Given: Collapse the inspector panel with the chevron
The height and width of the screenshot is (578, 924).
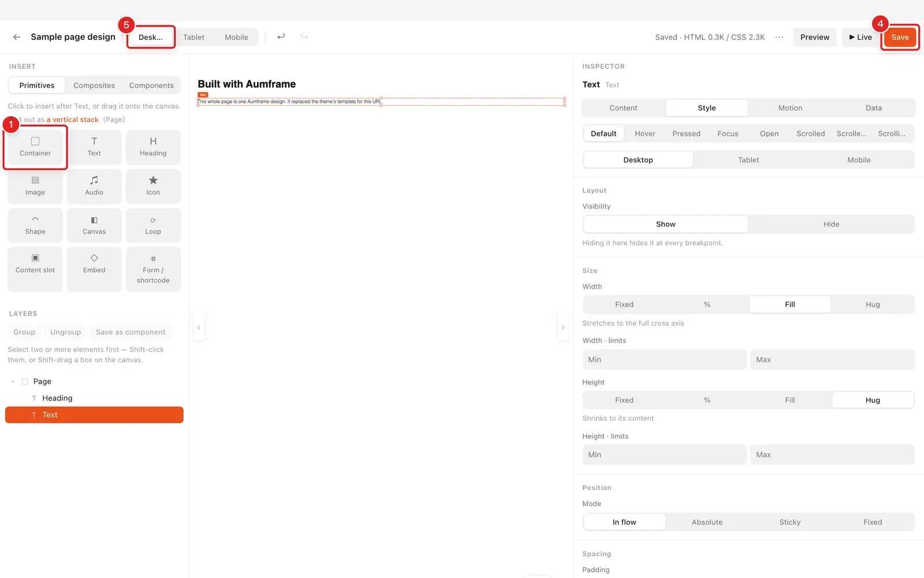Looking at the screenshot, I should coord(563,328).
